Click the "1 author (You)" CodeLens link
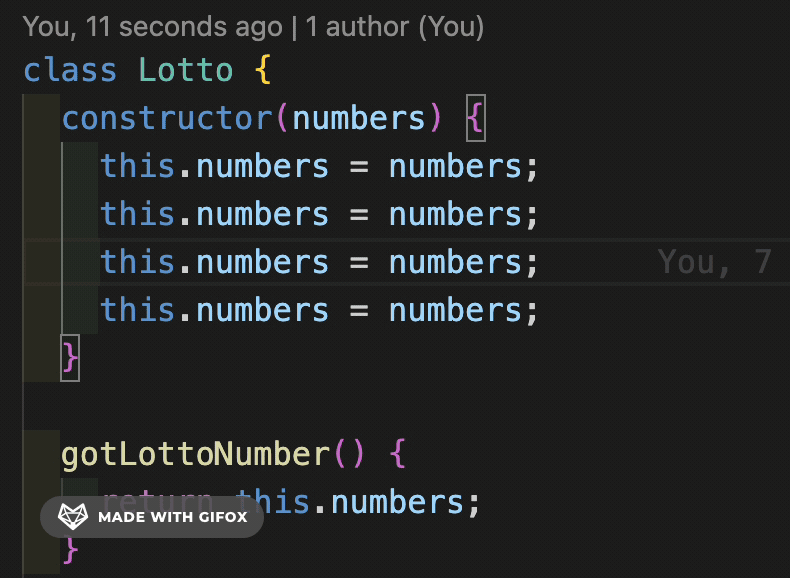790x578 pixels. tap(394, 26)
